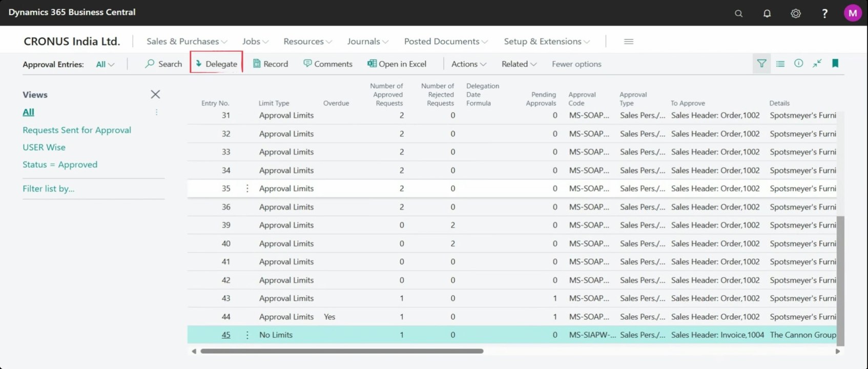This screenshot has height=369, width=868.
Task: Select entry number 31 cell
Action: [226, 115]
